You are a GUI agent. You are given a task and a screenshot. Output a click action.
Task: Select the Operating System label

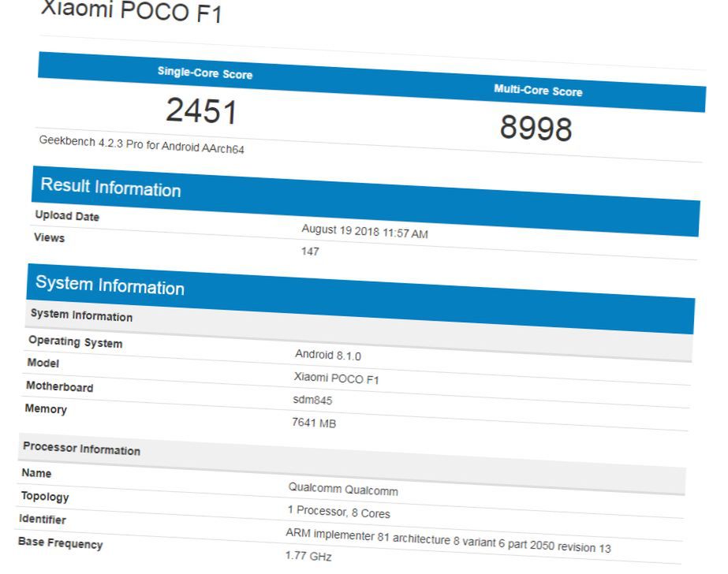pos(75,342)
